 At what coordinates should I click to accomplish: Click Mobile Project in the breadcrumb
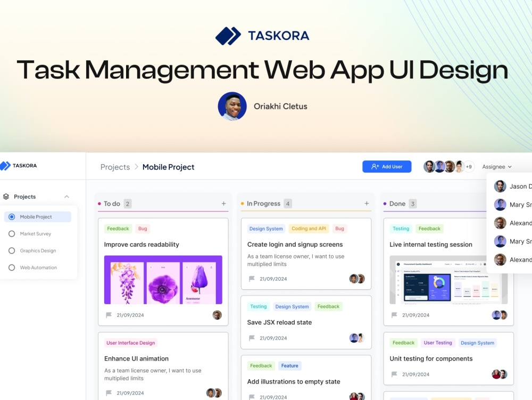tap(168, 167)
